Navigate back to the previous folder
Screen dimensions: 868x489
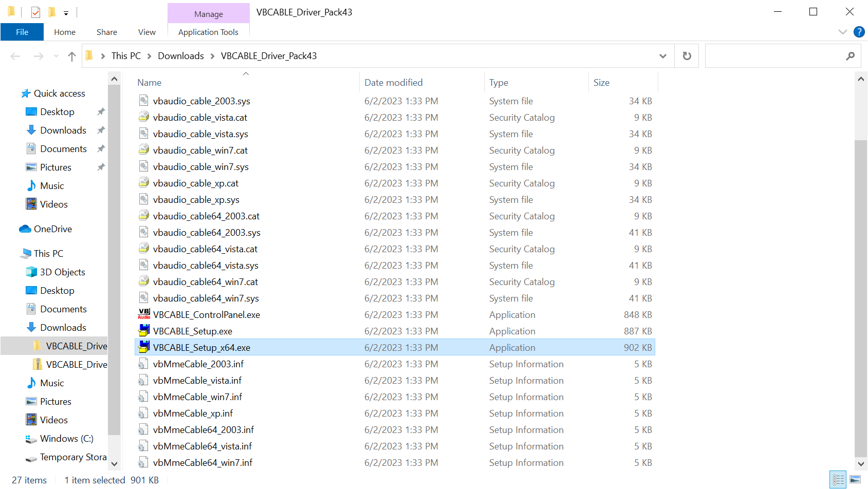tap(15, 56)
